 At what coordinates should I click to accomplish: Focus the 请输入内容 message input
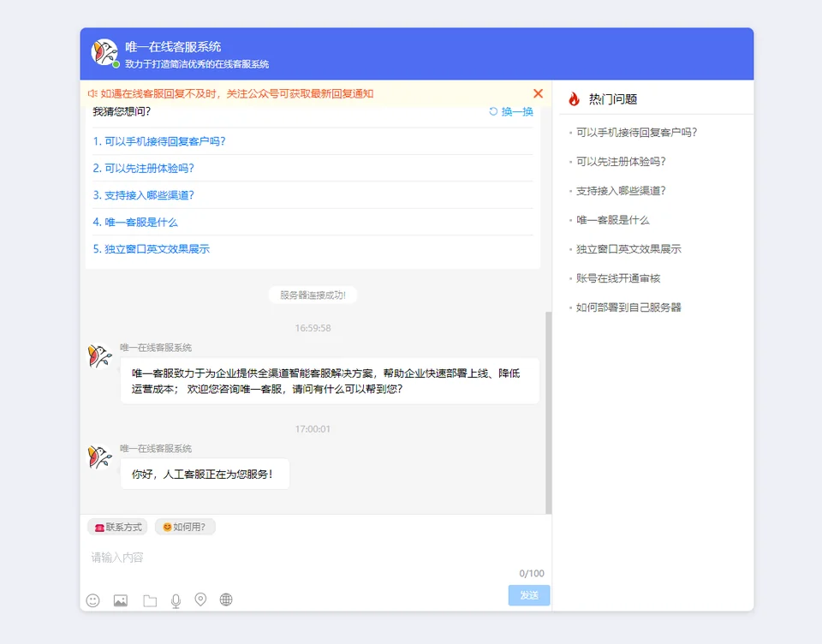pos(314,558)
